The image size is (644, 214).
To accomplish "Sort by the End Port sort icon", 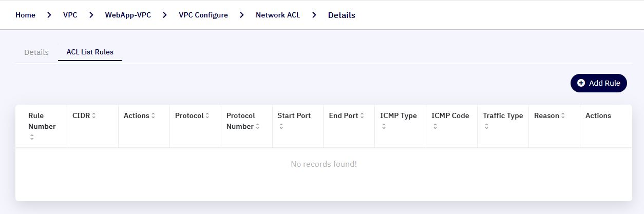I will 362,116.
